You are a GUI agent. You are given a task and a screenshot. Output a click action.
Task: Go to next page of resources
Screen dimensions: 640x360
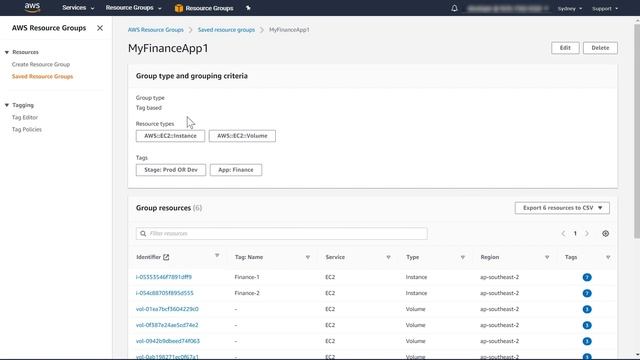click(x=587, y=233)
